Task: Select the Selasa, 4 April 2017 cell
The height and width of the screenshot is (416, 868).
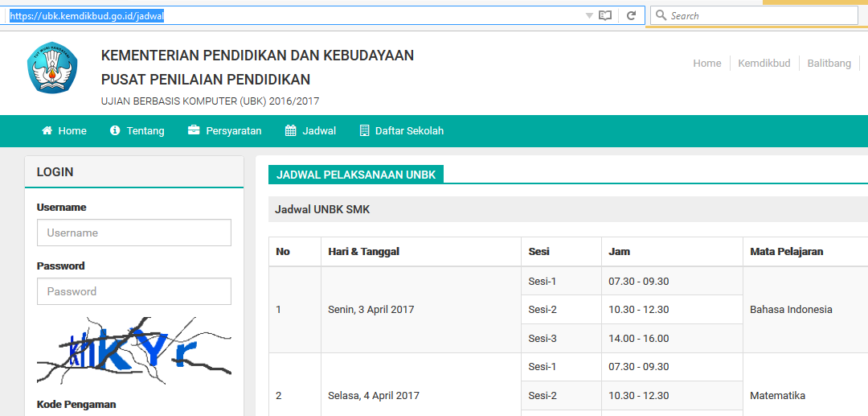Action: (421, 385)
